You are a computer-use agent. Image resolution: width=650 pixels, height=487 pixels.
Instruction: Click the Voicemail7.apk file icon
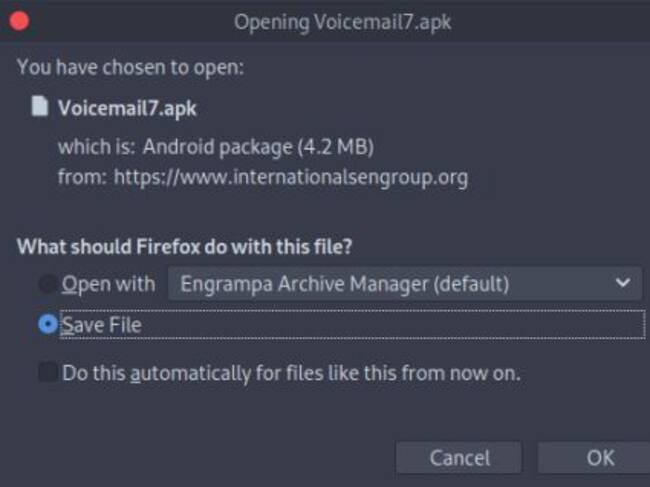[40, 108]
